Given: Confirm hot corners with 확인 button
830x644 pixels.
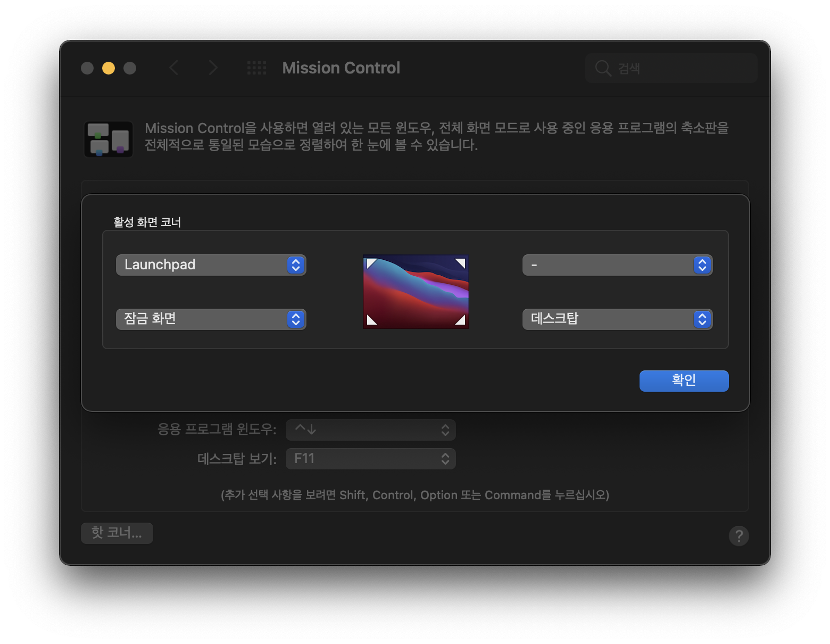Looking at the screenshot, I should [x=684, y=381].
